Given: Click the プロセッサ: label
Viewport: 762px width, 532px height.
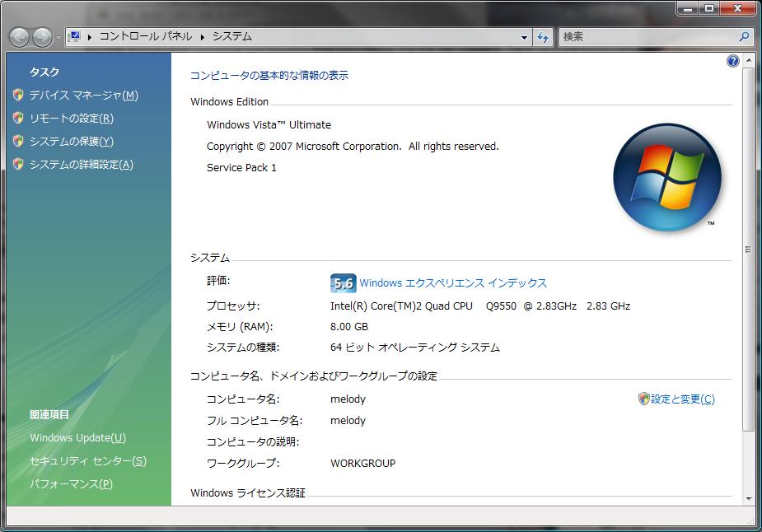Looking at the screenshot, I should 233,306.
